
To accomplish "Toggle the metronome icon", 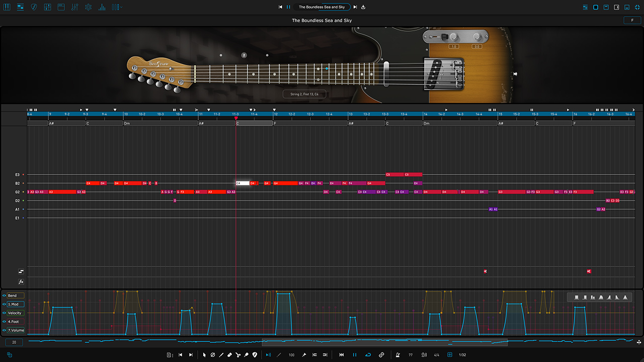I will click(x=398, y=355).
